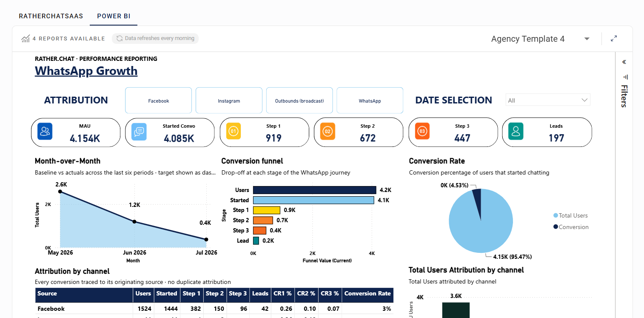Click the Facebook Users cell 1524
Viewport: 644px width, 318px height.
pyautogui.click(x=143, y=309)
